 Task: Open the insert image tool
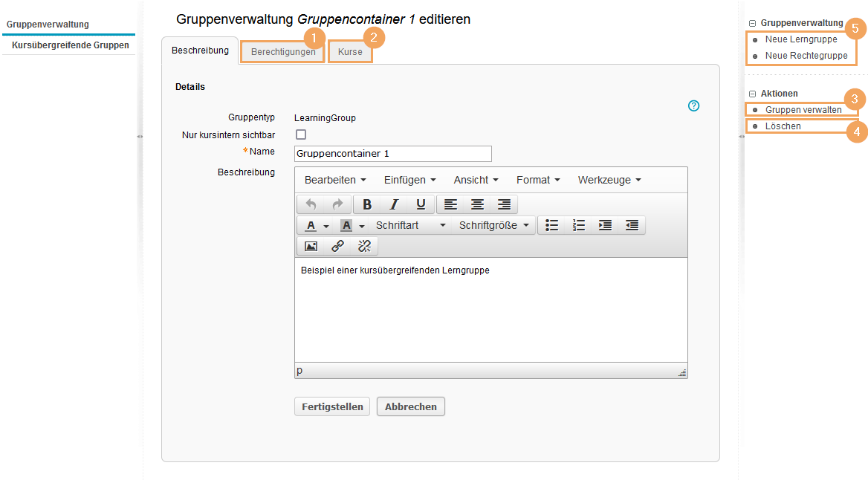311,246
